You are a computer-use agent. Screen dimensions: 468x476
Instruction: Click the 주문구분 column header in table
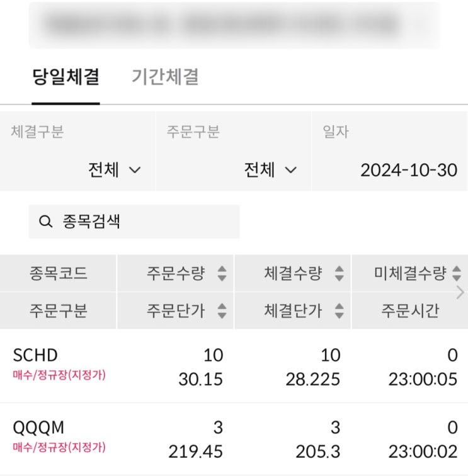click(x=58, y=310)
